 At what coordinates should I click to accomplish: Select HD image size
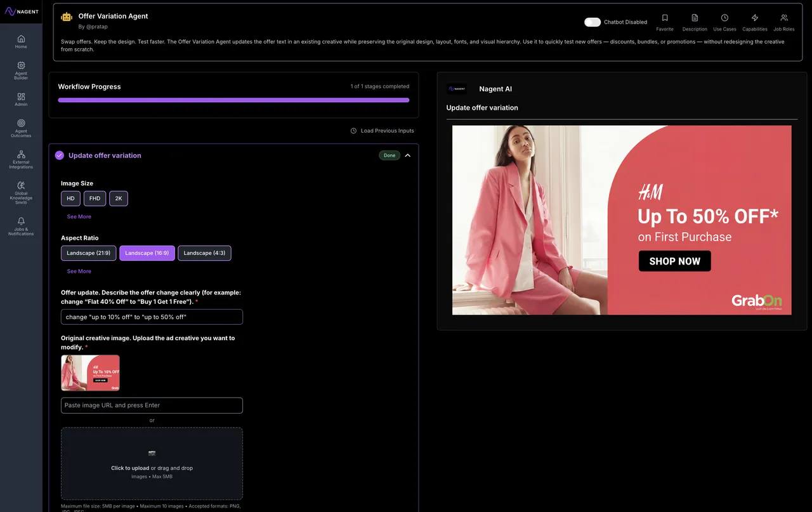click(70, 199)
